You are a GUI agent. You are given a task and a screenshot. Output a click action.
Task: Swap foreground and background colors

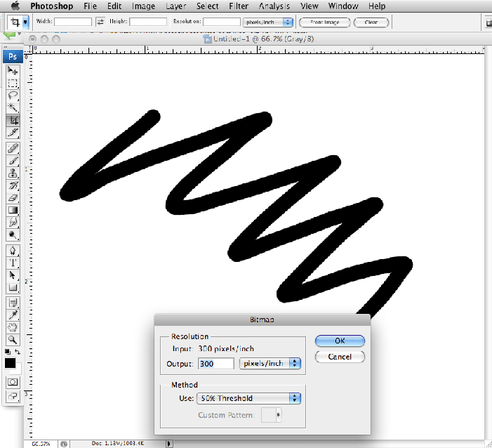[18, 351]
